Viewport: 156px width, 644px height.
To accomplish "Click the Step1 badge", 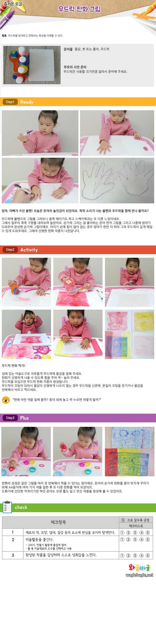I will [x=10, y=102].
